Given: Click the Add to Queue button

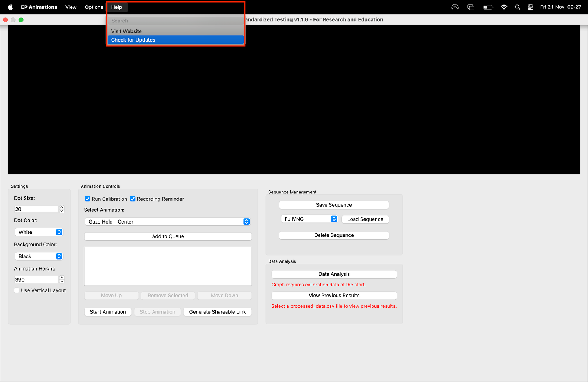Looking at the screenshot, I should click(168, 236).
